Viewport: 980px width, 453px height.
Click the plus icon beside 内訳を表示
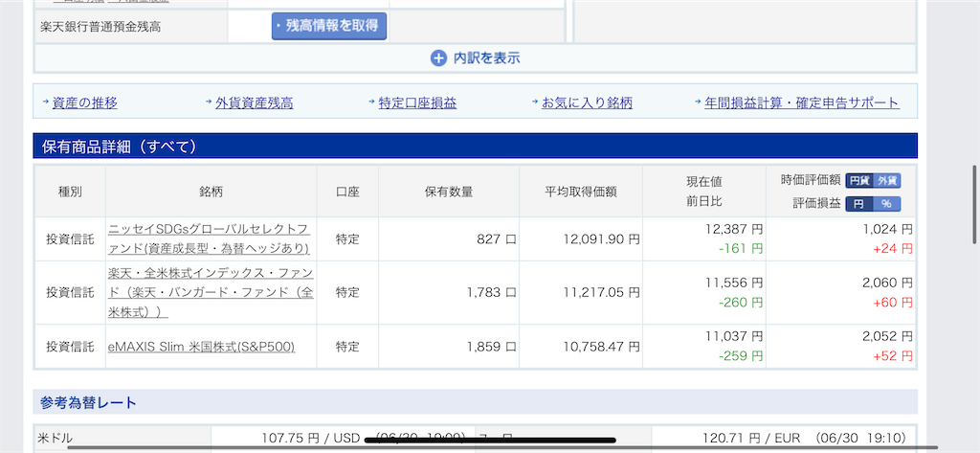[x=438, y=58]
